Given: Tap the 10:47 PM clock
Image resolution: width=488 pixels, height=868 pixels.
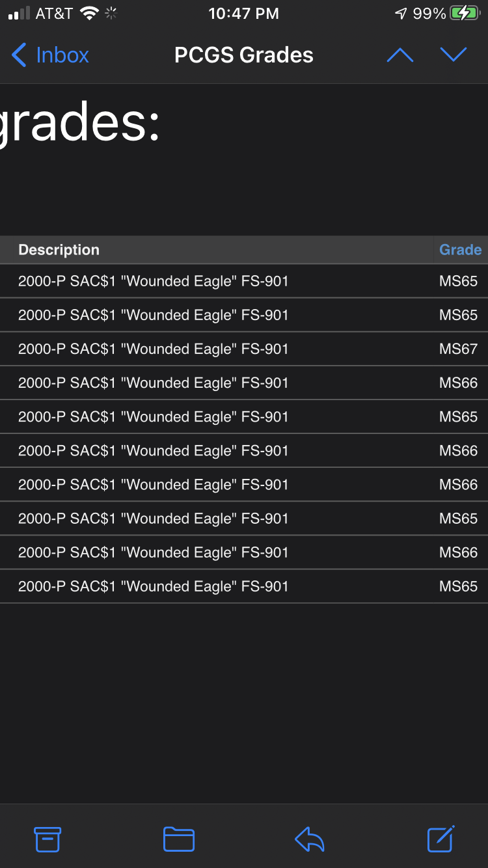Looking at the screenshot, I should pyautogui.click(x=243, y=14).
